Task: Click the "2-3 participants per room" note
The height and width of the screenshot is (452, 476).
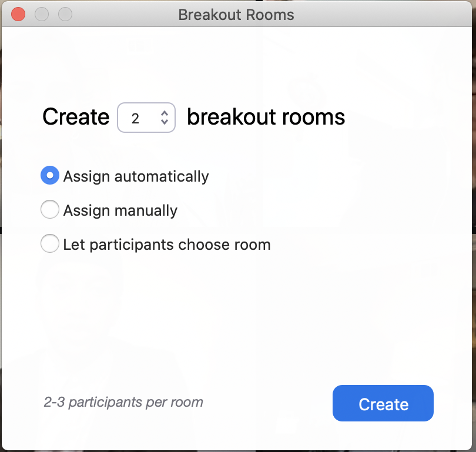Action: point(123,403)
